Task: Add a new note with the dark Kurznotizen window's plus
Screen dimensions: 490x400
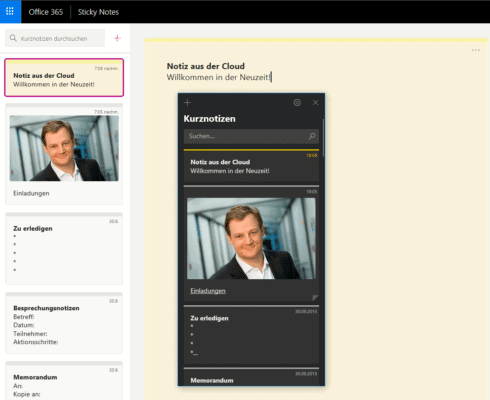Action: point(187,103)
